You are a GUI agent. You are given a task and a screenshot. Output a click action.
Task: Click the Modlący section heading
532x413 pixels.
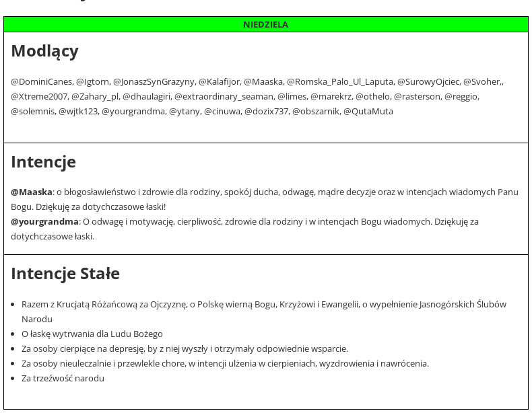[45, 51]
